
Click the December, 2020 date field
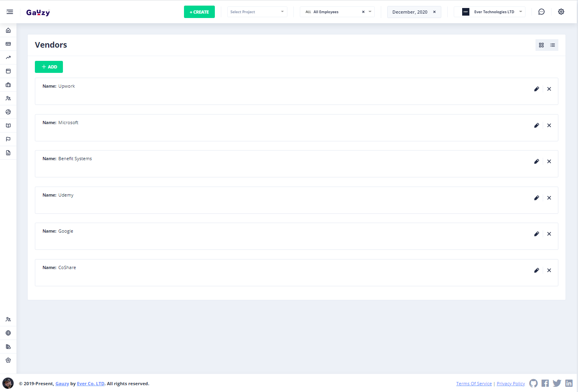pos(410,12)
